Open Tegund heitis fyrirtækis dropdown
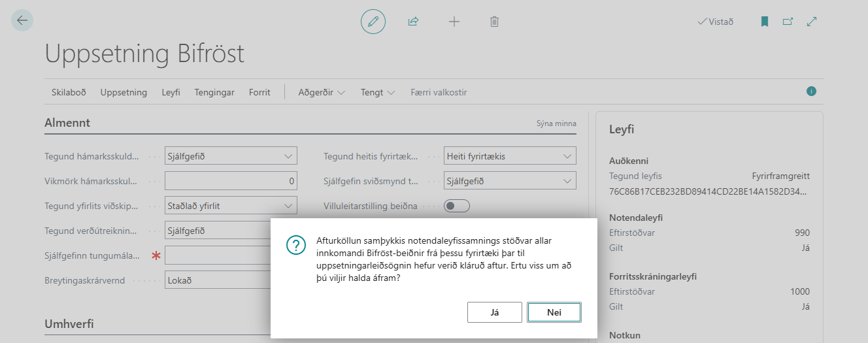 click(510, 155)
